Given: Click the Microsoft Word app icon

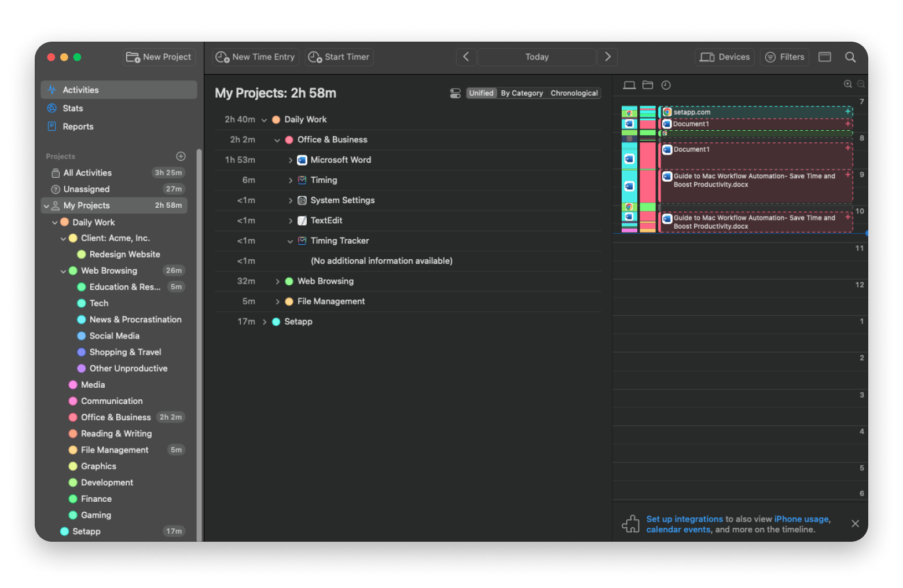Looking at the screenshot, I should click(302, 160).
